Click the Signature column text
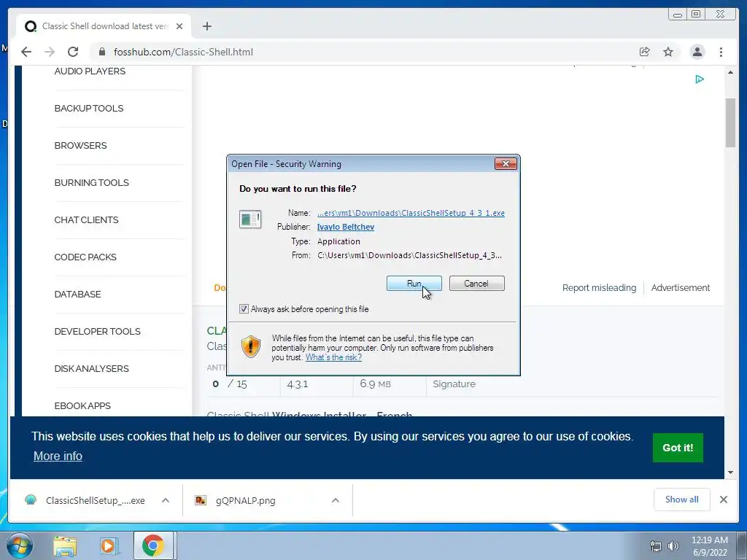747x560 pixels. tap(454, 384)
